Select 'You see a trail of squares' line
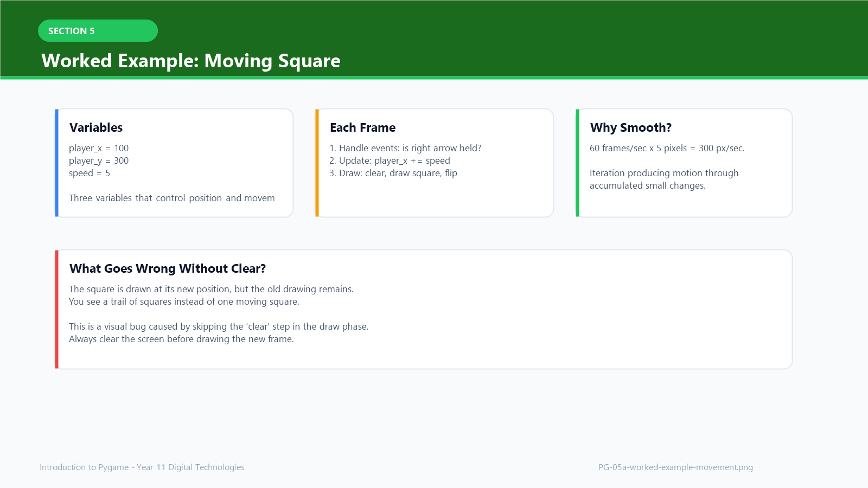The width and height of the screenshot is (868, 488). 184,301
